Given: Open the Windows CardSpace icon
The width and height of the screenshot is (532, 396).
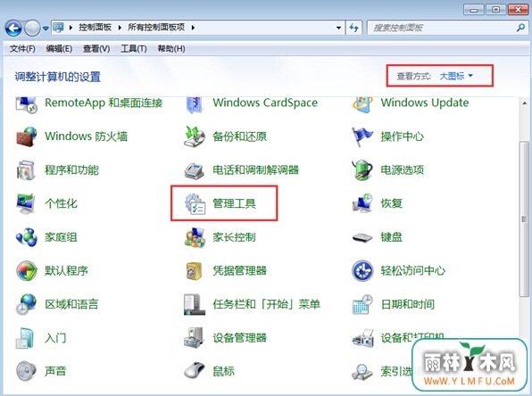Looking at the screenshot, I should coord(195,104).
